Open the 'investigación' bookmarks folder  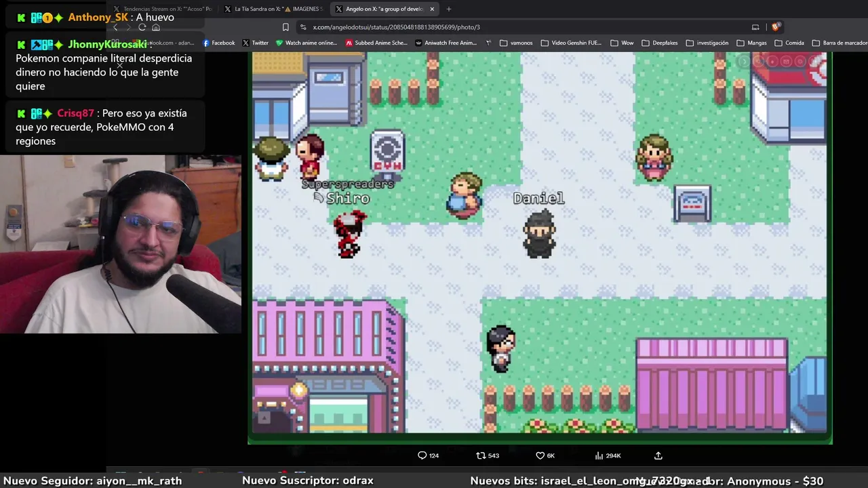coord(707,43)
